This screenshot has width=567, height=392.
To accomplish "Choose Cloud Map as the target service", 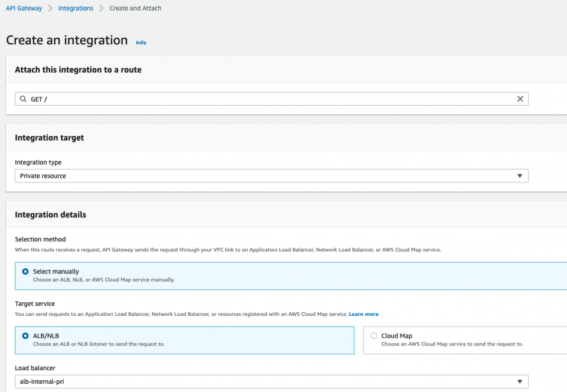I will point(373,335).
